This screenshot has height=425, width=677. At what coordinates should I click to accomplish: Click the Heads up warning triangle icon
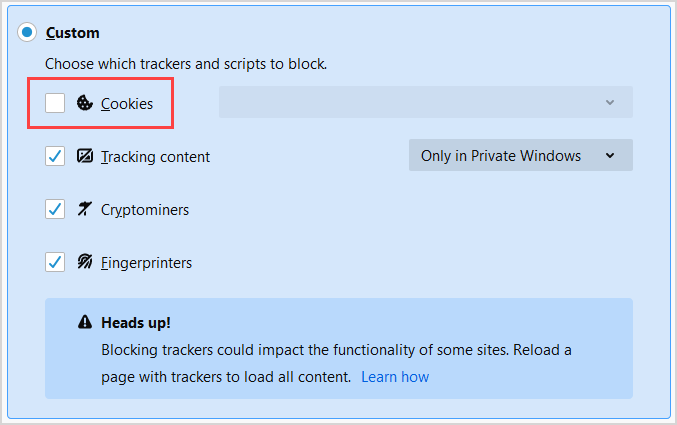pos(85,323)
